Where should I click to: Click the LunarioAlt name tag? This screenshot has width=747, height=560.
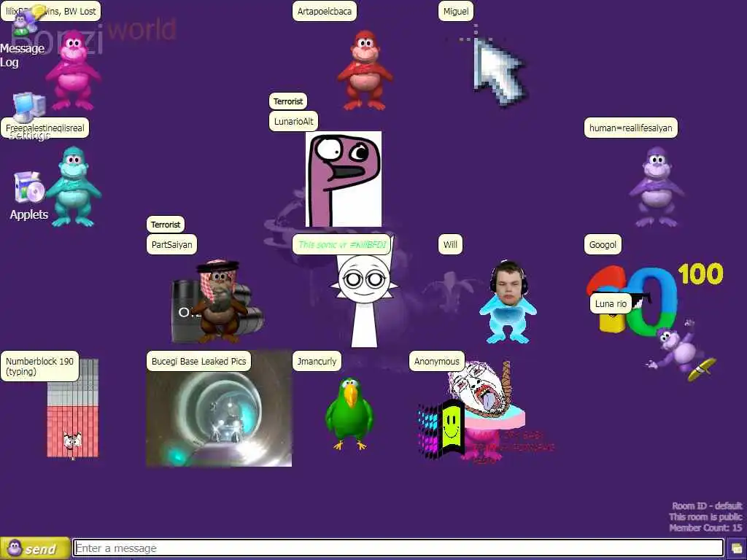293,122
